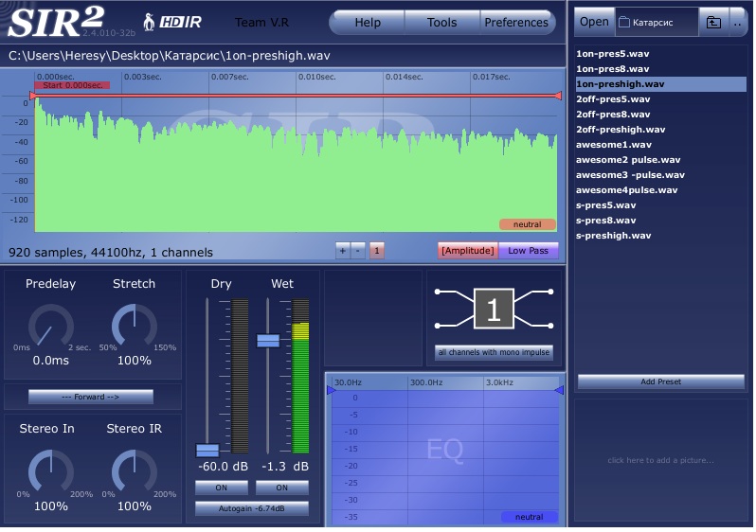Select awesome4pulse.wav in file list
The height and width of the screenshot is (532, 756).
coord(660,190)
